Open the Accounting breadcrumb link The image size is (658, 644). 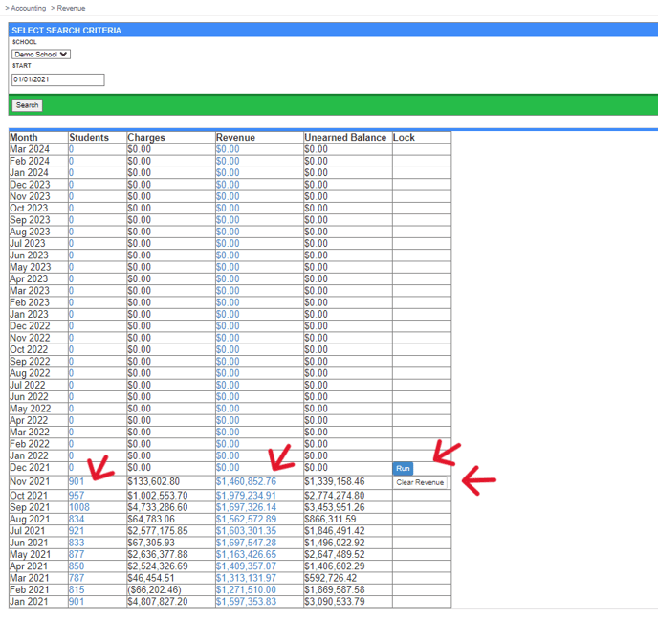[28, 8]
